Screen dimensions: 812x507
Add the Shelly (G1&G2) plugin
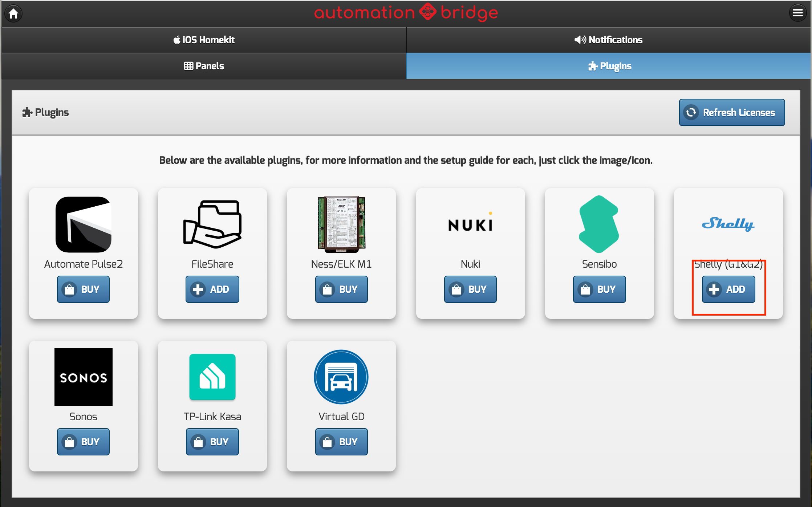click(728, 289)
